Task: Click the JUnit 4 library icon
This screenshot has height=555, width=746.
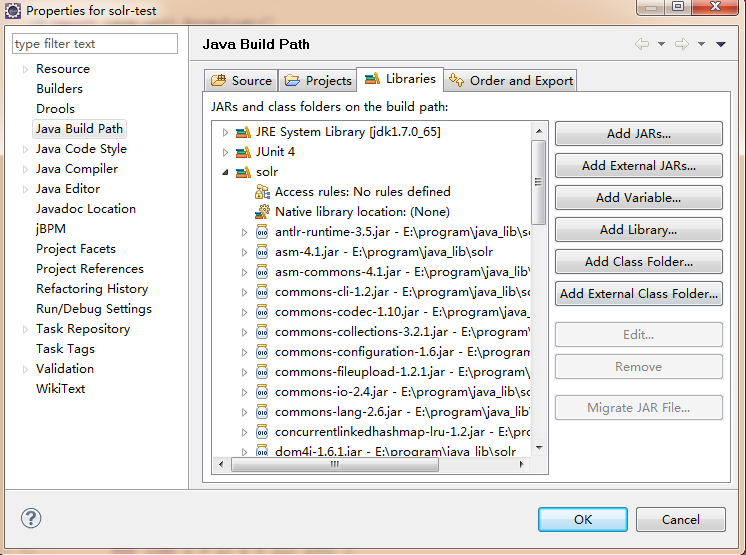Action: tap(243, 152)
